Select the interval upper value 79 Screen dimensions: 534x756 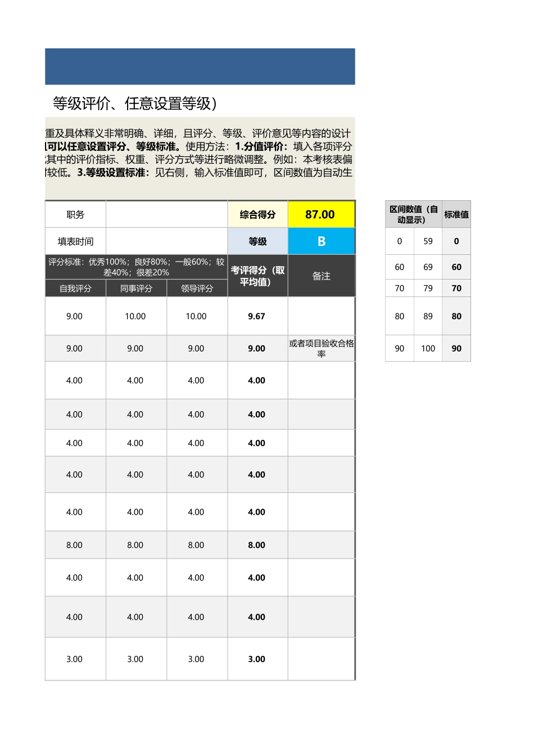[x=428, y=288]
